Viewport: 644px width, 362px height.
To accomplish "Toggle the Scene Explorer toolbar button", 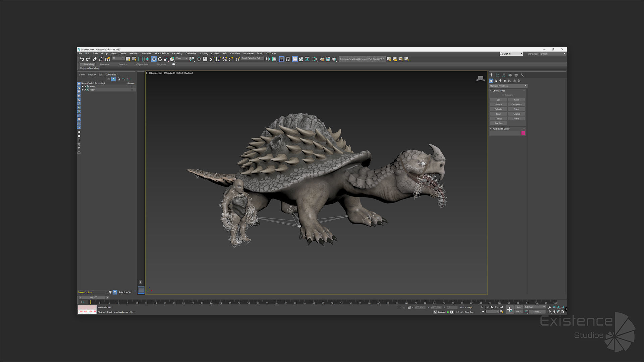I will pyautogui.click(x=282, y=59).
